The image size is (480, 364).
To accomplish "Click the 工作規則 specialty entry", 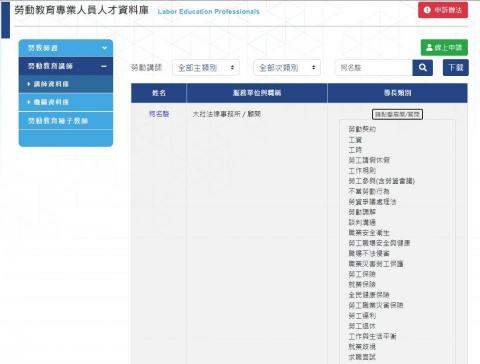I will point(362,171).
